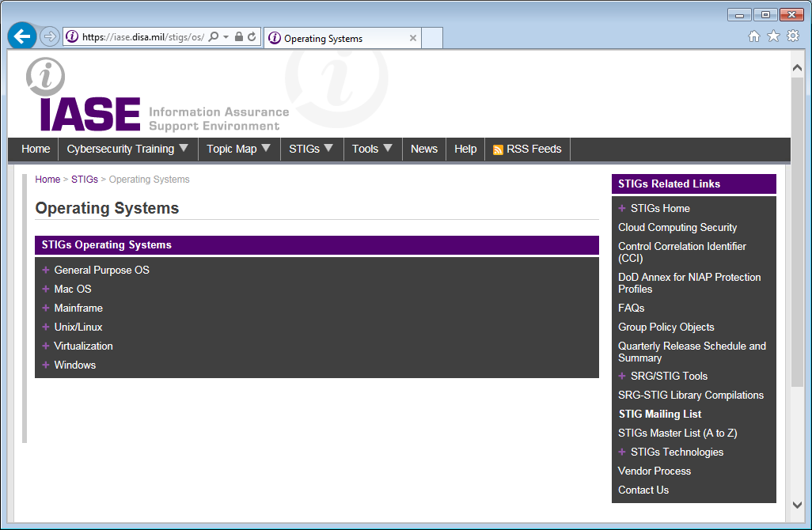Viewport: 812px width, 530px height.
Task: Expand Unix/Linux plus icon
Action: point(46,327)
